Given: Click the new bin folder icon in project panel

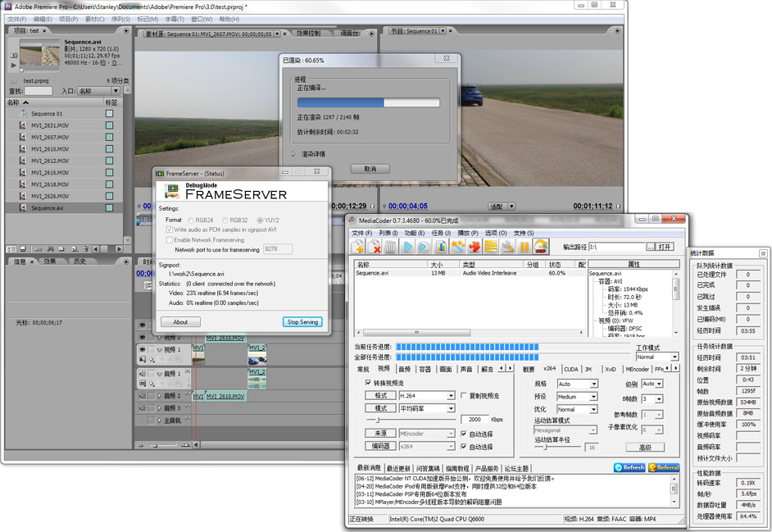Looking at the screenshot, I should (61, 249).
